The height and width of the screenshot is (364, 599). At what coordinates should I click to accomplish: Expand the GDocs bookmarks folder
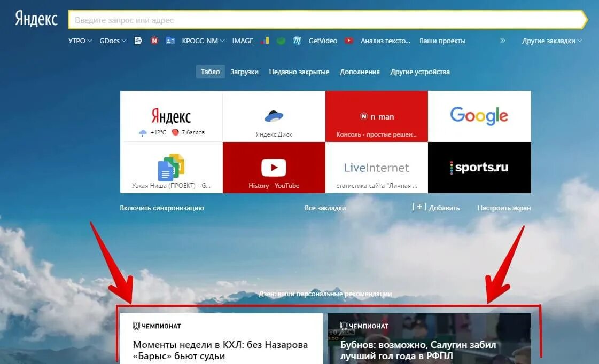pos(113,41)
